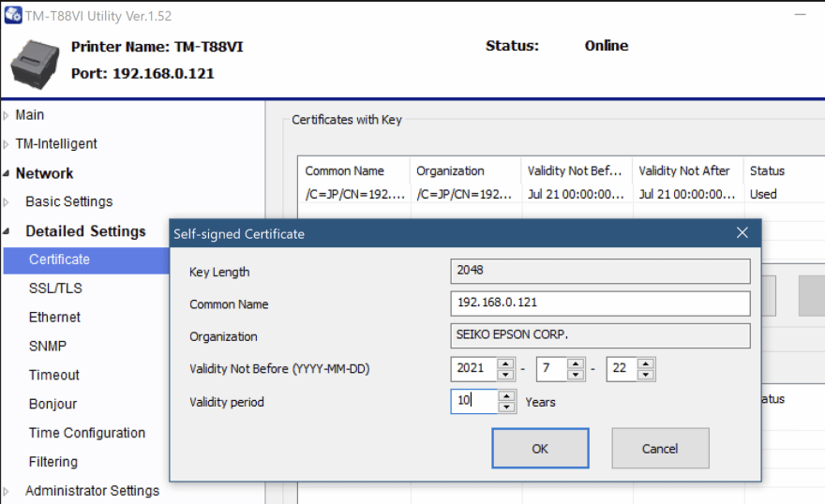Expand the Basic Settings node
This screenshot has width=825, height=504.
pos(6,201)
